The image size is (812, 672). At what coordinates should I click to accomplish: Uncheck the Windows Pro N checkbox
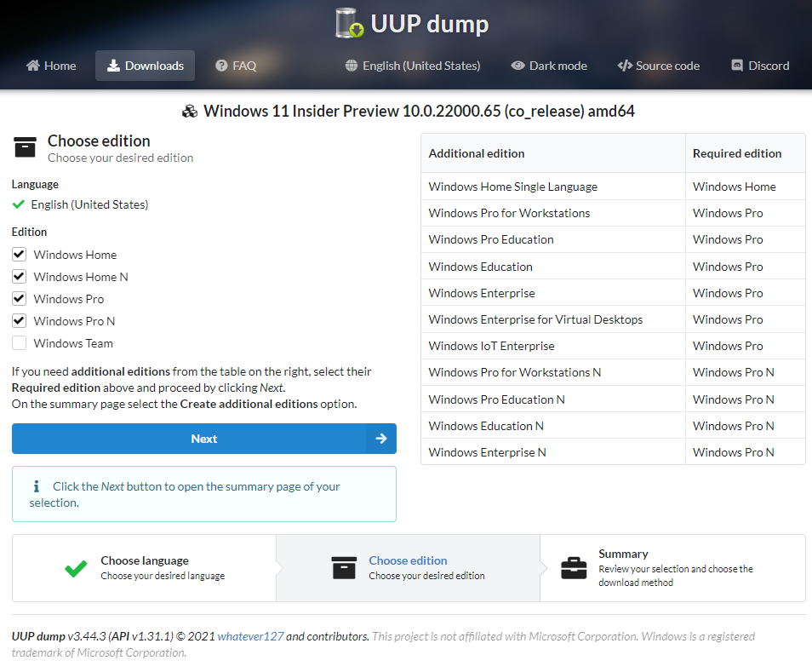click(20, 321)
